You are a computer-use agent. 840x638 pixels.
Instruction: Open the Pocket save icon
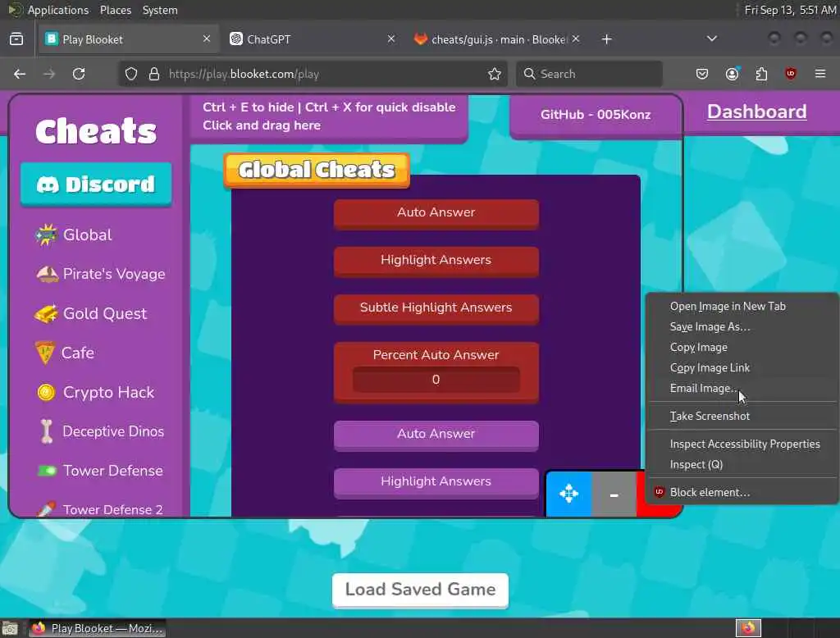point(702,74)
